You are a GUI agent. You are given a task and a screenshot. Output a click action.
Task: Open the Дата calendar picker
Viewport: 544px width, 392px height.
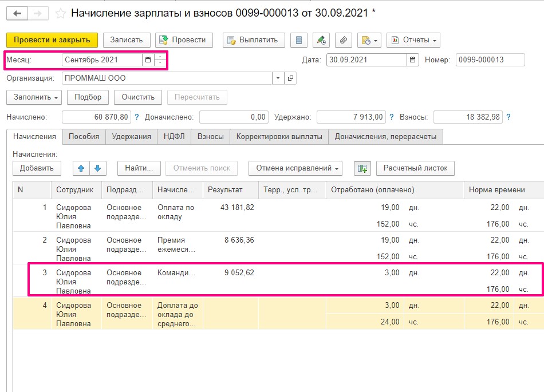412,60
